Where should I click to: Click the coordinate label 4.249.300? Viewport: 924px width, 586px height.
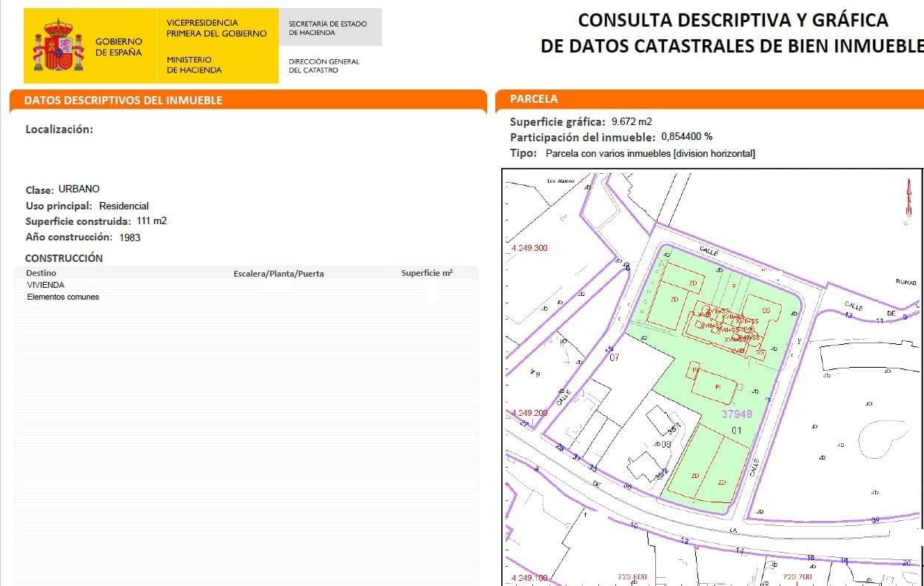pyautogui.click(x=529, y=249)
